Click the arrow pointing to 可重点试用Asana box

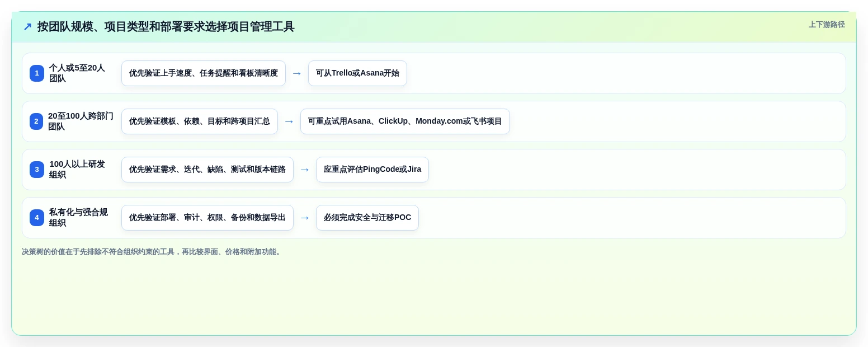tap(289, 121)
